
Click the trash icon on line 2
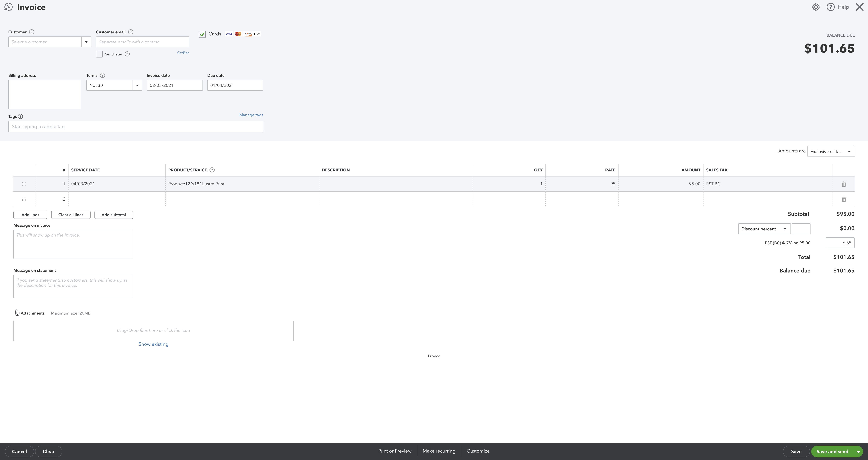(844, 199)
